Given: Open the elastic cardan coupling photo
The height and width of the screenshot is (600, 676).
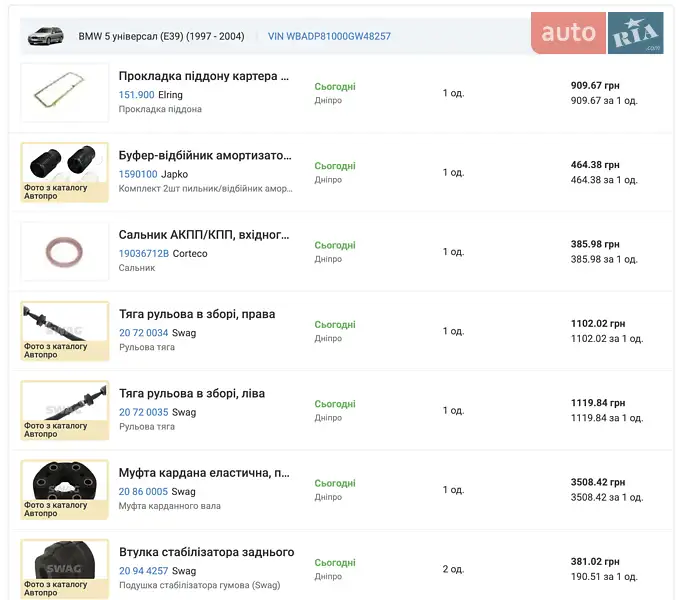Looking at the screenshot, I should [64, 489].
